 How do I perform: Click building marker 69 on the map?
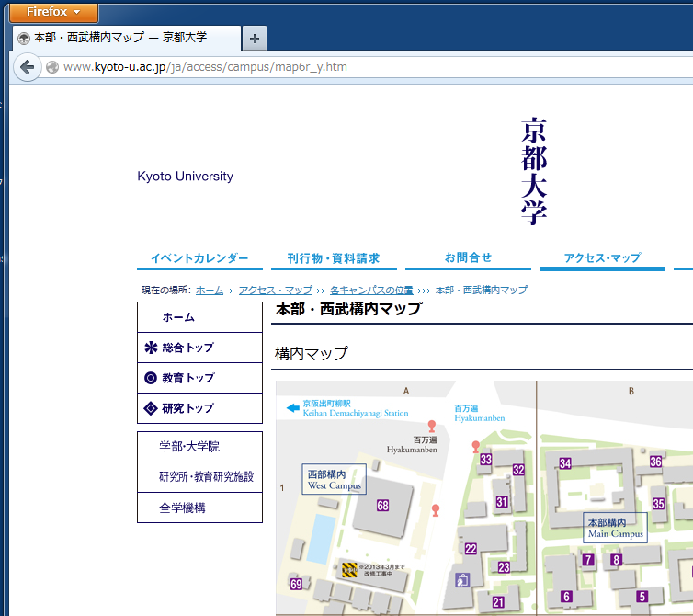pos(296,584)
